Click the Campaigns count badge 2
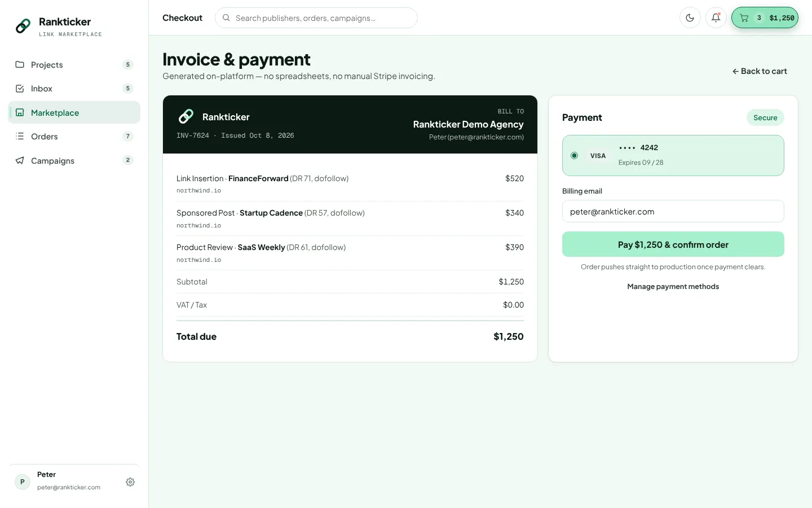The height and width of the screenshot is (508, 812). point(128,160)
